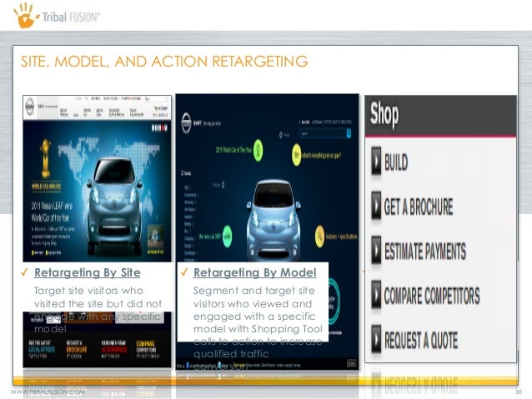Open the Retargeting By Site link

(x=88, y=272)
